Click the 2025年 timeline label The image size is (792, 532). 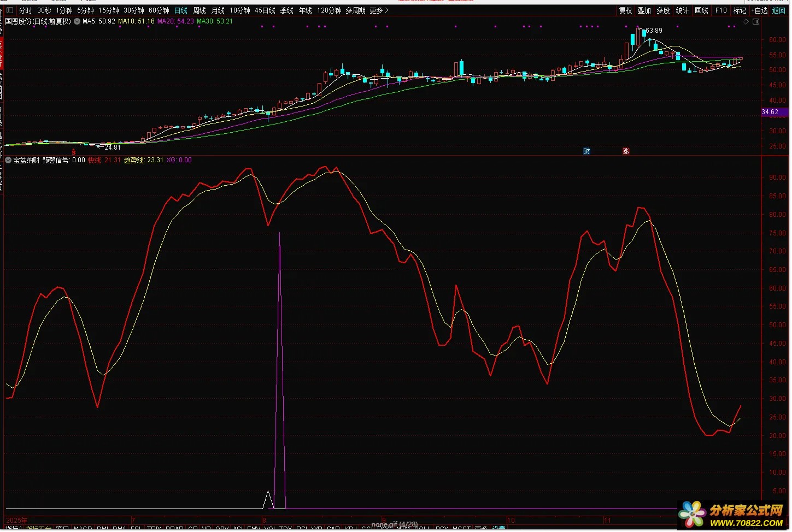coord(17,520)
